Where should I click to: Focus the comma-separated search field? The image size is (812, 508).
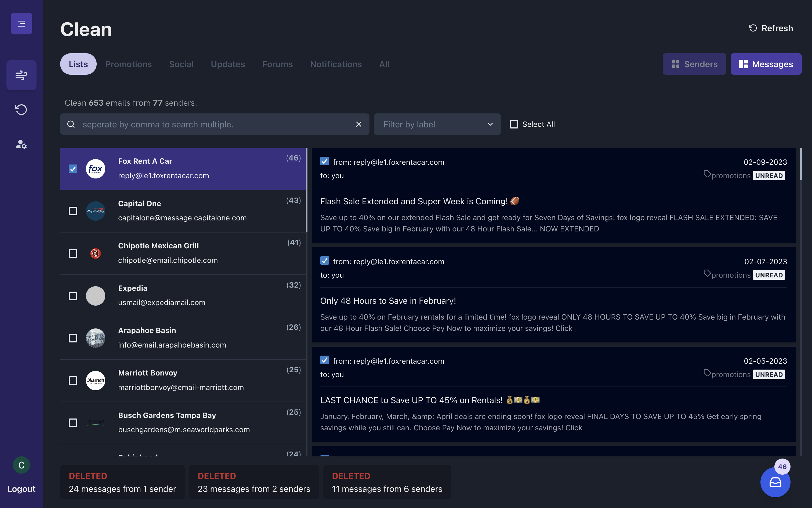pyautogui.click(x=215, y=124)
